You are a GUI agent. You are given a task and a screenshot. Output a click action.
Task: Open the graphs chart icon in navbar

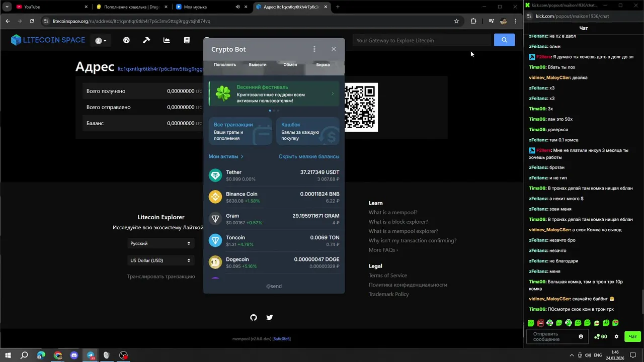click(x=167, y=40)
